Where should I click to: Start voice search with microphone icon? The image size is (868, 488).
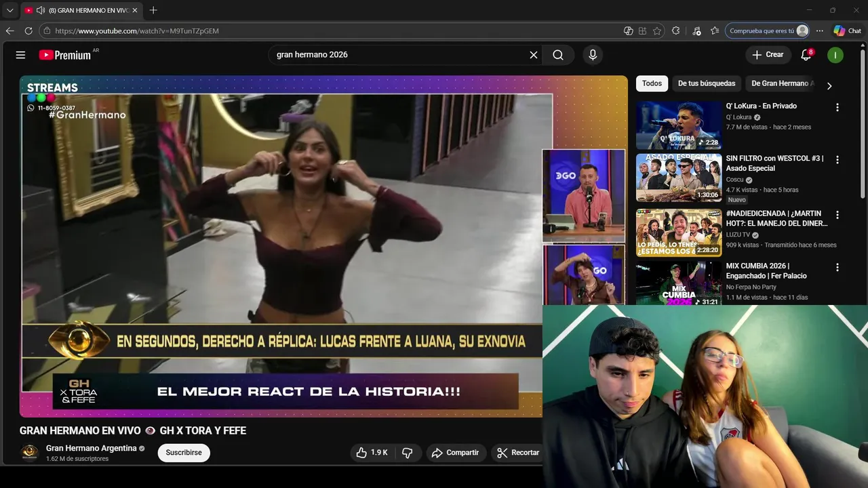(593, 55)
